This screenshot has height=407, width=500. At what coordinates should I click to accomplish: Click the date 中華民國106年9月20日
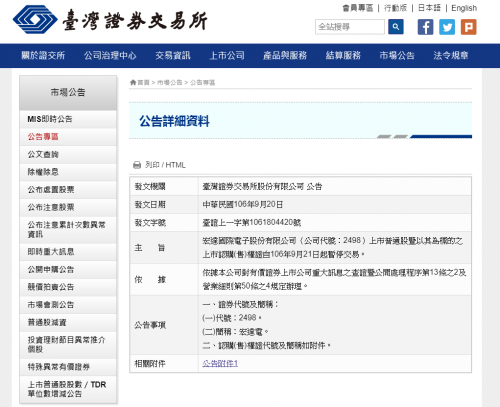243,205
